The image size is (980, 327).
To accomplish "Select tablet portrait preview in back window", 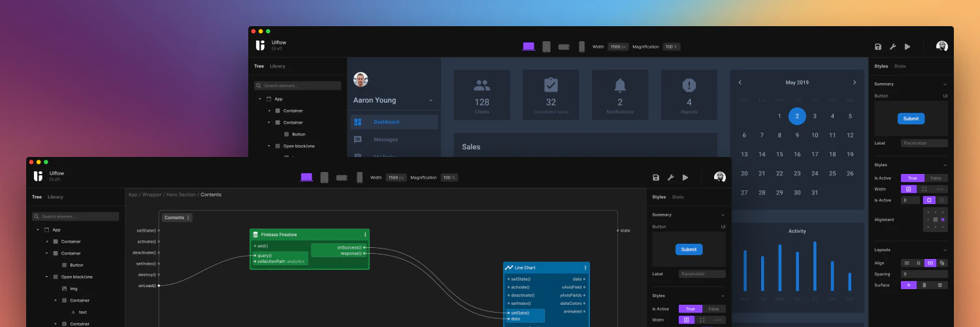I will [x=546, y=46].
